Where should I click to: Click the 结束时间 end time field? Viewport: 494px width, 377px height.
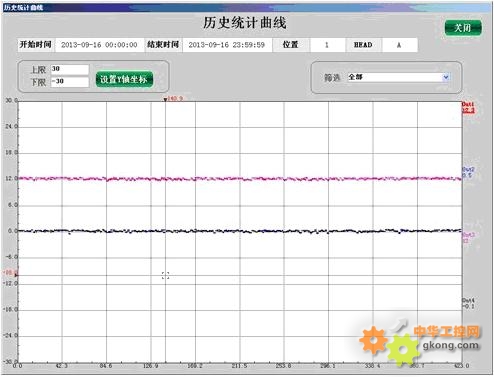pyautogui.click(x=227, y=45)
